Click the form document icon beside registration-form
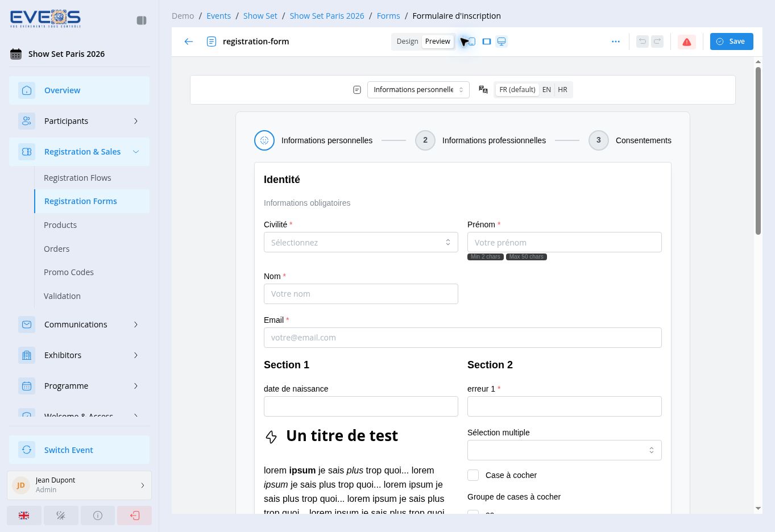 [x=212, y=41]
